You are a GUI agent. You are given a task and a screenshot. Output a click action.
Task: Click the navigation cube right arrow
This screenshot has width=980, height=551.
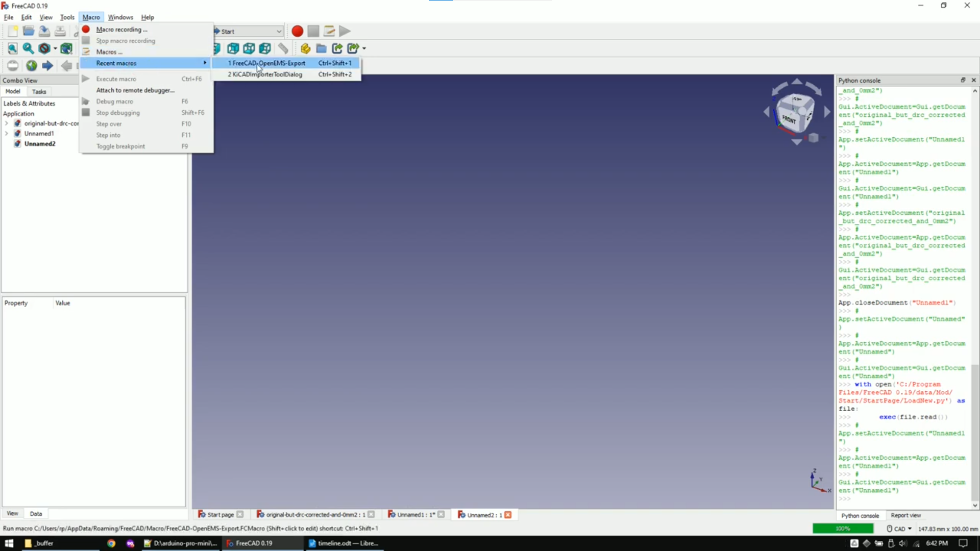click(827, 112)
